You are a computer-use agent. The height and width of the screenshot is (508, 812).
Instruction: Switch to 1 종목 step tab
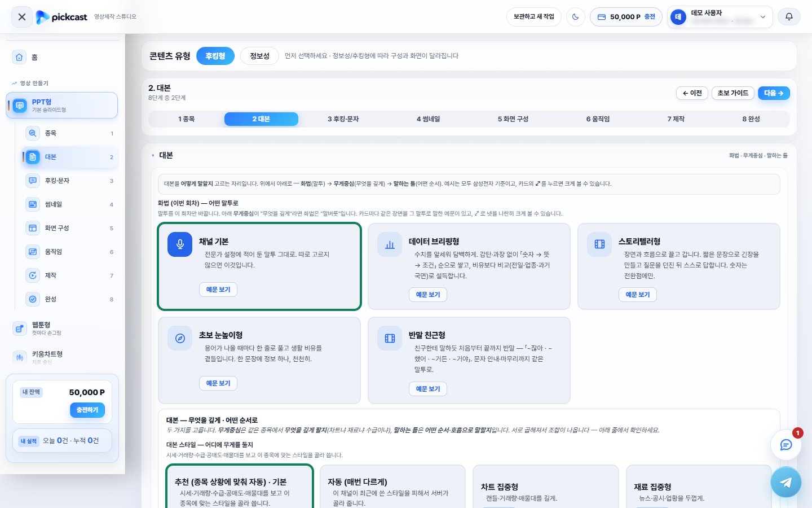186,119
